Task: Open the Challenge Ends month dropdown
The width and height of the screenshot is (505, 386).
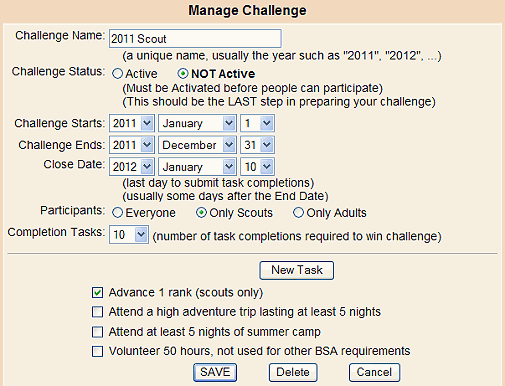Action: 197,145
